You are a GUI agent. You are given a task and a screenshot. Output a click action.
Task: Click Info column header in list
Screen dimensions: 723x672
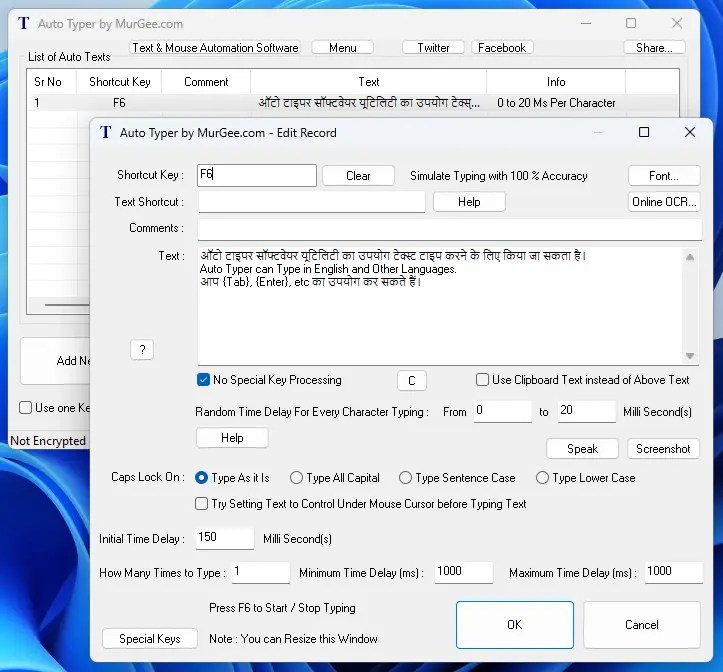click(x=556, y=82)
